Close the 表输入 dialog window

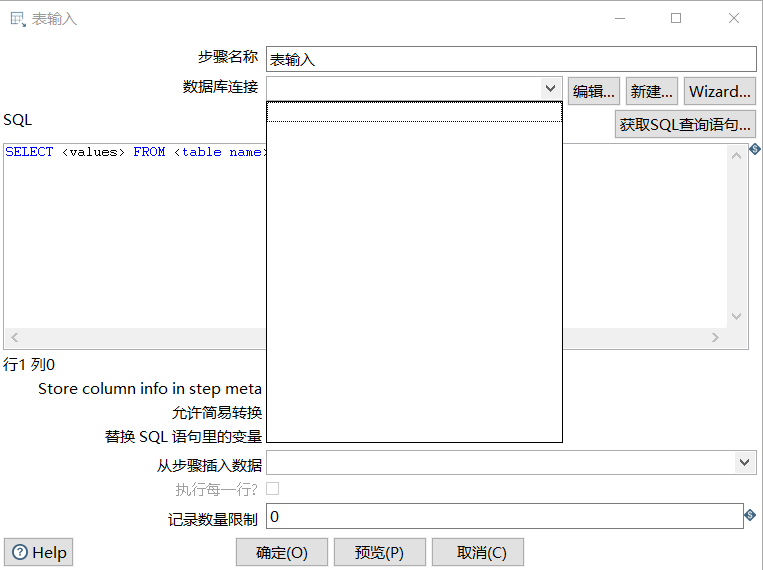(734, 18)
